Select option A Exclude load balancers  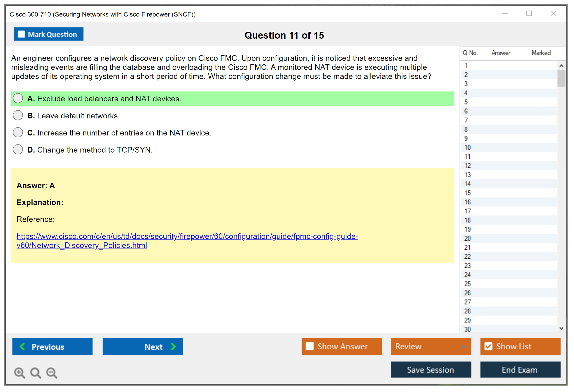18,98
